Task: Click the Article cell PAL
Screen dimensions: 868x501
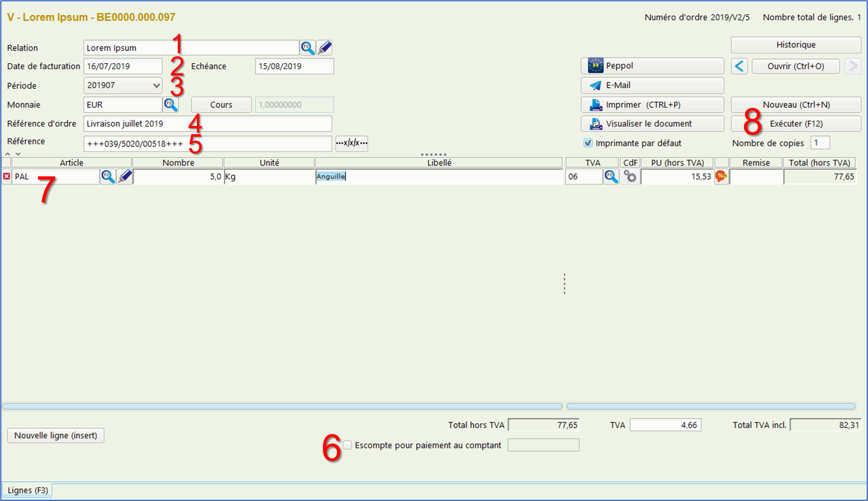Action: 56,177
